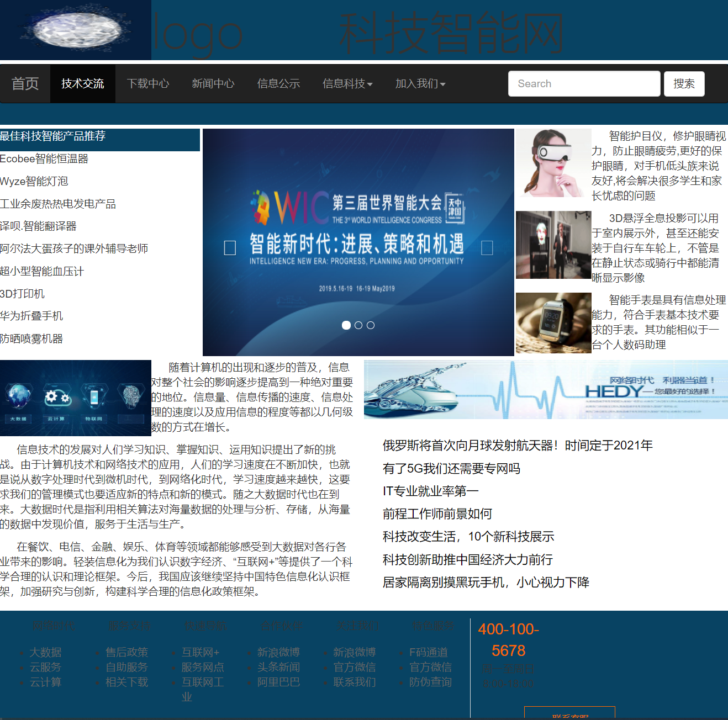Expand the 信息科技 dropdown menu
This screenshot has height=720, width=728.
coord(347,83)
